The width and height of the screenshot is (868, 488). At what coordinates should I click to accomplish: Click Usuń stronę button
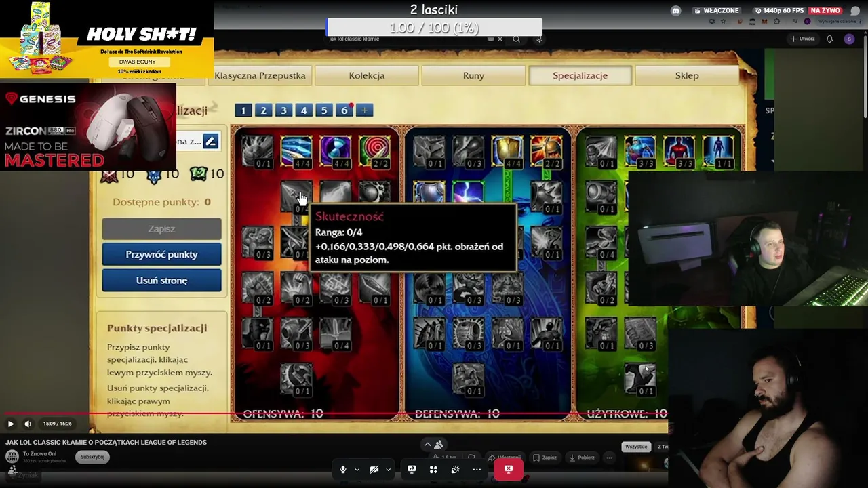point(161,281)
